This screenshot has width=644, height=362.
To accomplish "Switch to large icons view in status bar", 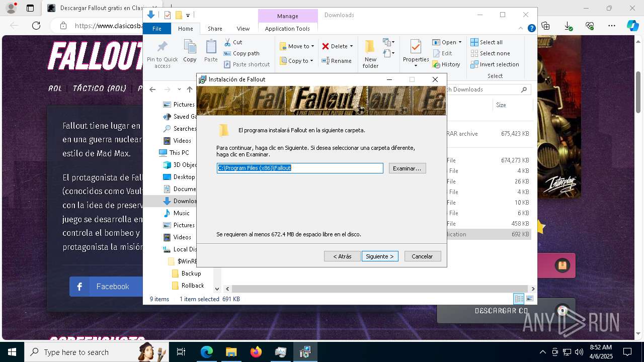I will pyautogui.click(x=529, y=299).
